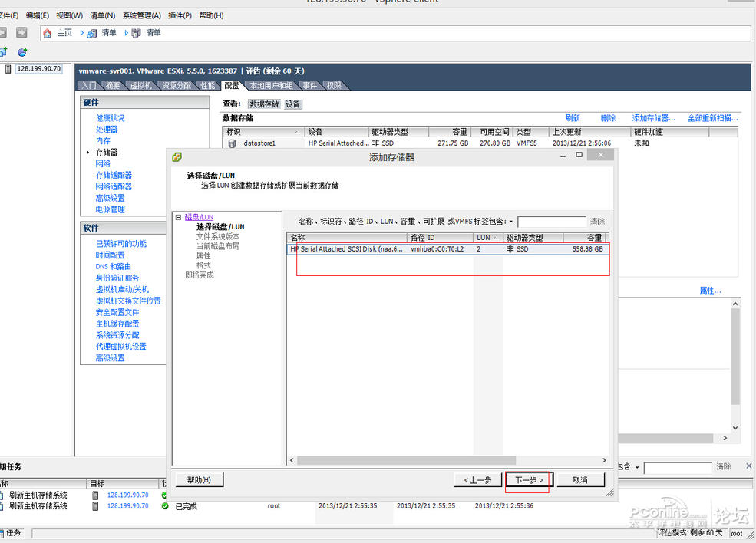Cancel the 添加存储器 wizard with 取消

580,480
